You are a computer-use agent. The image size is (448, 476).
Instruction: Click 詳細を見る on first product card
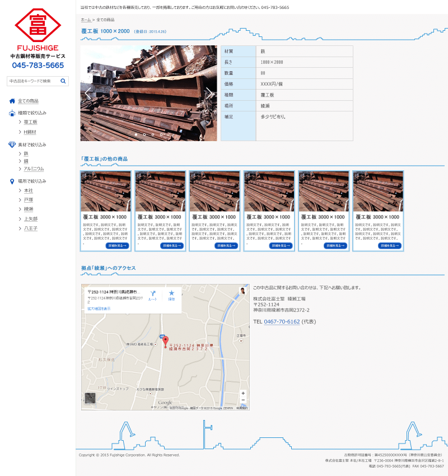[x=117, y=246]
